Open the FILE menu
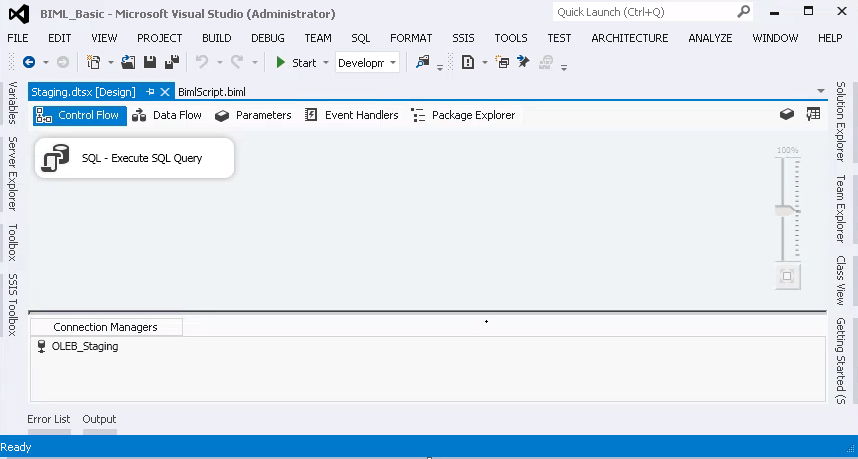The image size is (858, 459). [18, 38]
